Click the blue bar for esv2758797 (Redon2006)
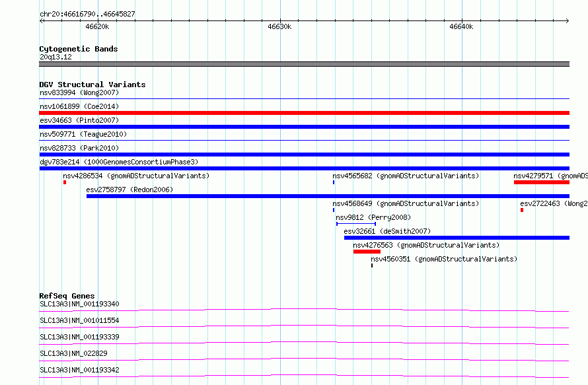The height and width of the screenshot is (385, 588). tap(328, 196)
